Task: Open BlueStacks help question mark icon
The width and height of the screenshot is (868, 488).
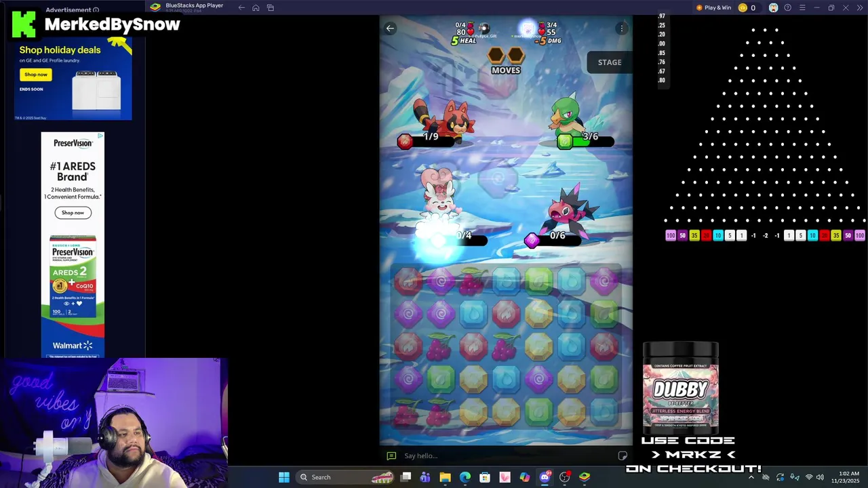Action: (787, 7)
